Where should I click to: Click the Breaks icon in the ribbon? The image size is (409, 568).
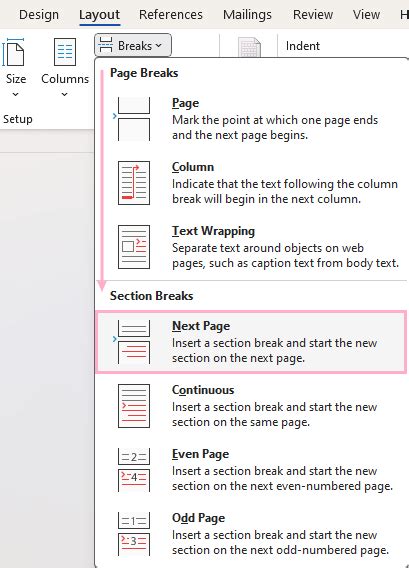tap(105, 45)
